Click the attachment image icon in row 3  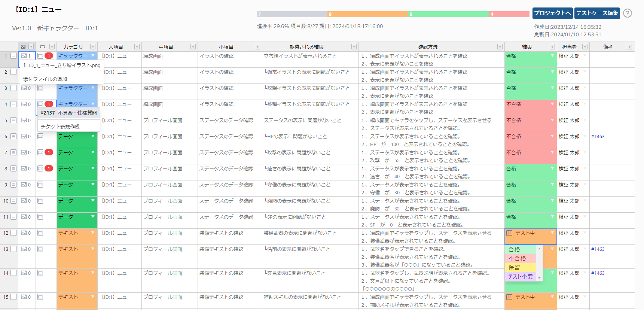(24, 88)
